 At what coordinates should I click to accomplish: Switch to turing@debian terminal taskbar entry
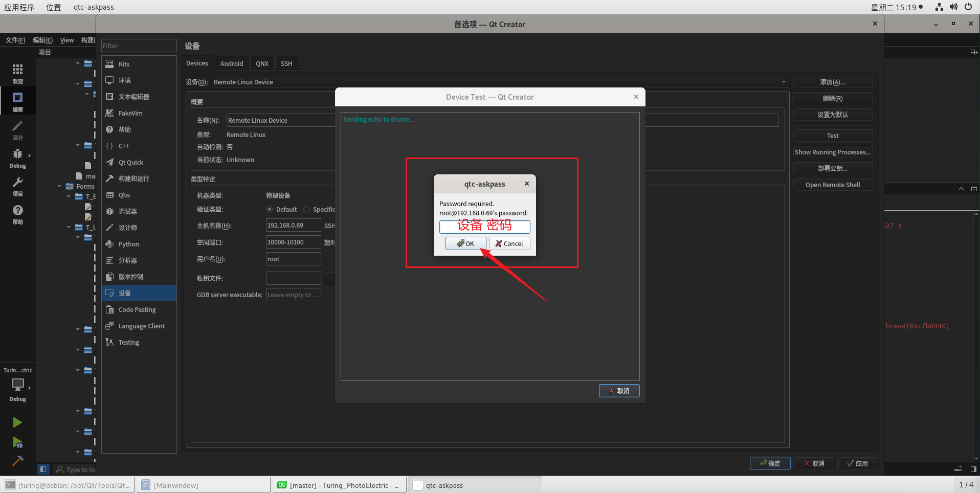68,485
